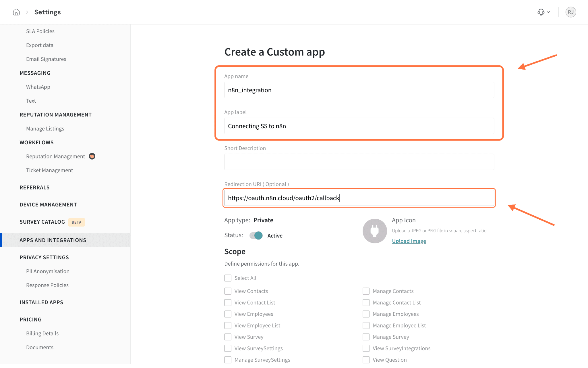588x368 pixels.
Task: Tick the Manage Contacts checkbox
Action: (x=366, y=291)
